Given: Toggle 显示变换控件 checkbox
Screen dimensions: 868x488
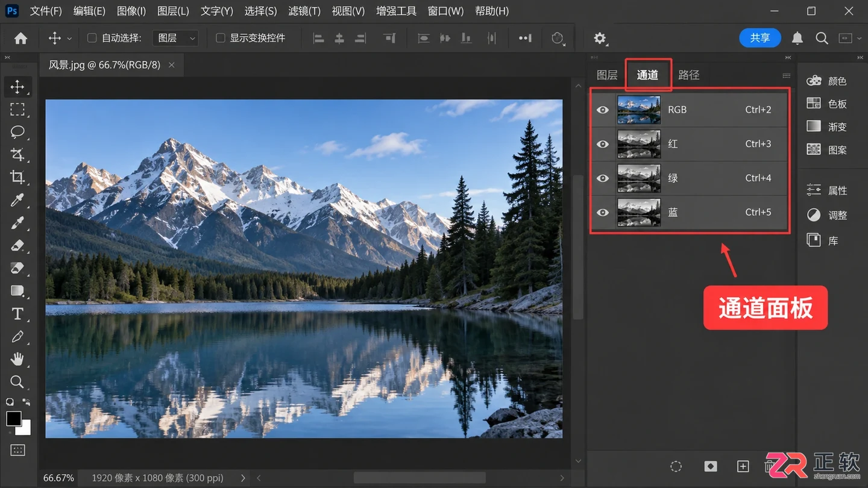Looking at the screenshot, I should click(x=221, y=38).
